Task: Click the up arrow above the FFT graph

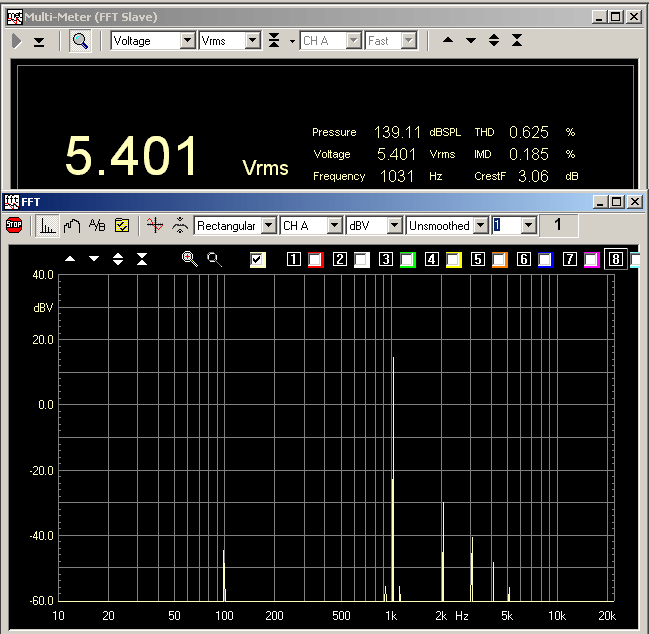Action: pyautogui.click(x=70, y=259)
